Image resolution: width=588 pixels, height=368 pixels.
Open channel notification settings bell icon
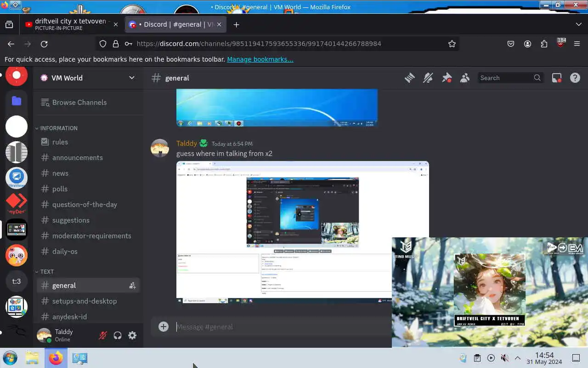428,78
